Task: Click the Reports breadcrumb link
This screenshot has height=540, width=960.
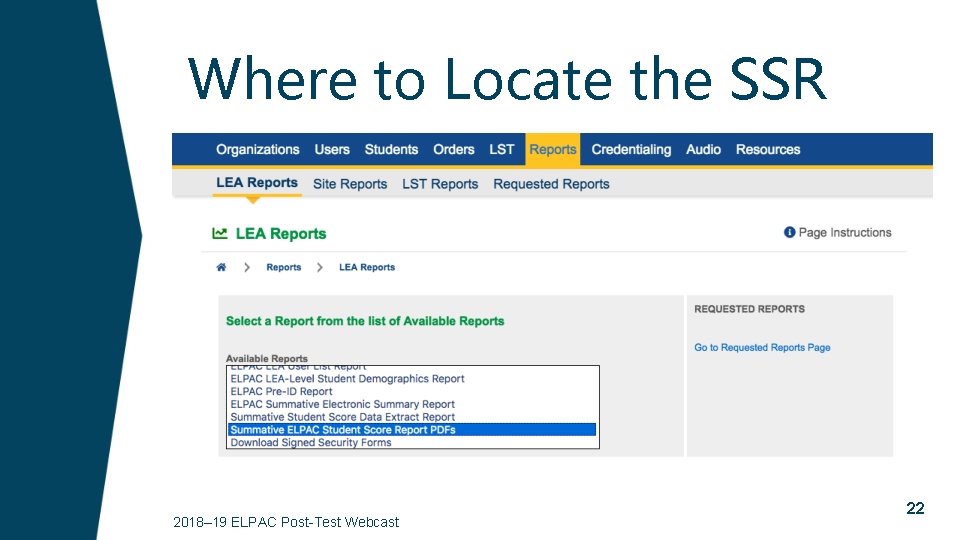Action: click(x=283, y=267)
